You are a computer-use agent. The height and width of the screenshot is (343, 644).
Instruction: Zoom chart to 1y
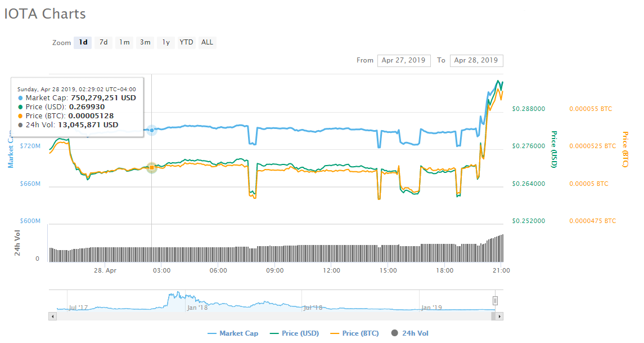tap(166, 42)
